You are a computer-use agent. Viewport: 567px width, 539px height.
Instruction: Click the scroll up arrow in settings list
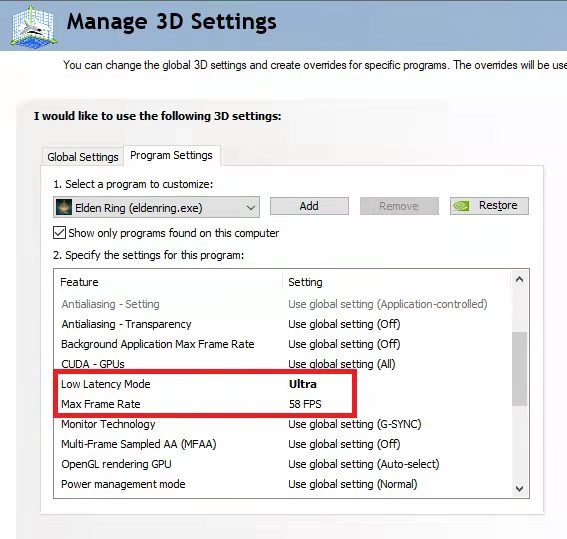519,279
